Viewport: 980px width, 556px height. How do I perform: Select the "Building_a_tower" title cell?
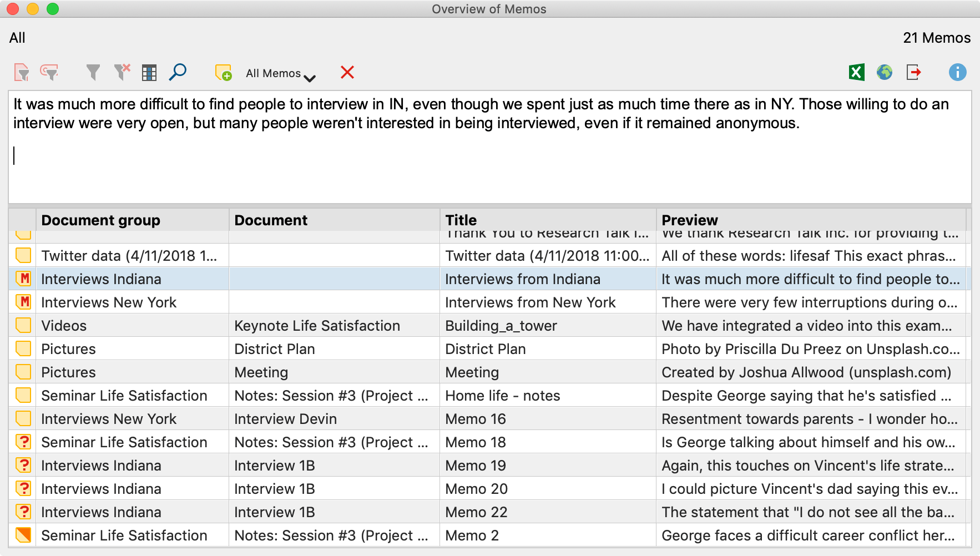coord(548,326)
